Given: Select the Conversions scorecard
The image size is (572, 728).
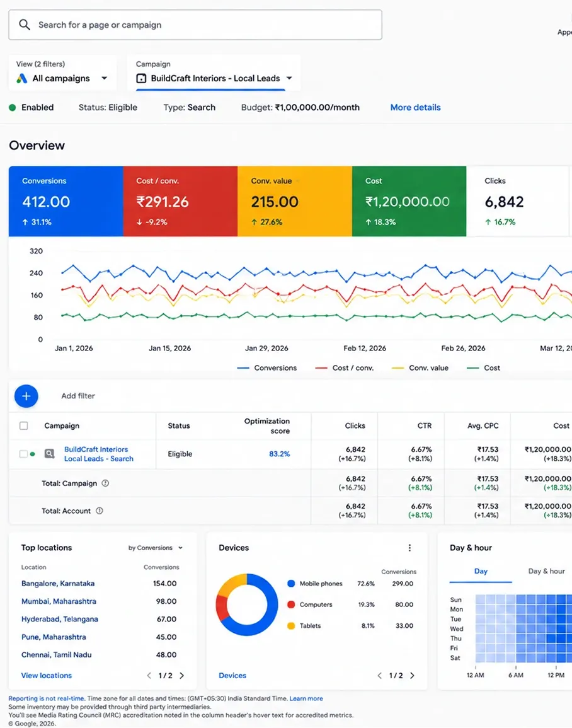Looking at the screenshot, I should click(x=66, y=201).
